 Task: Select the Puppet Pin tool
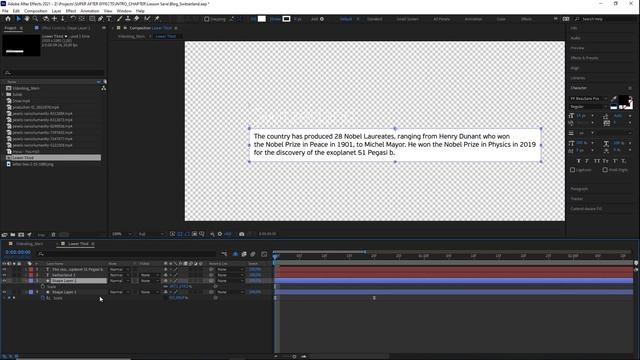pyautogui.click(x=157, y=19)
